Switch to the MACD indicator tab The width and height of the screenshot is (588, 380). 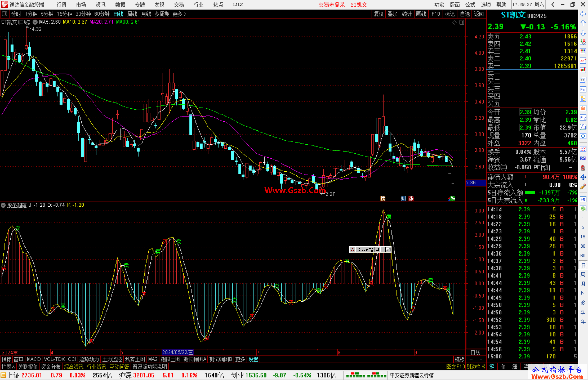point(34,359)
